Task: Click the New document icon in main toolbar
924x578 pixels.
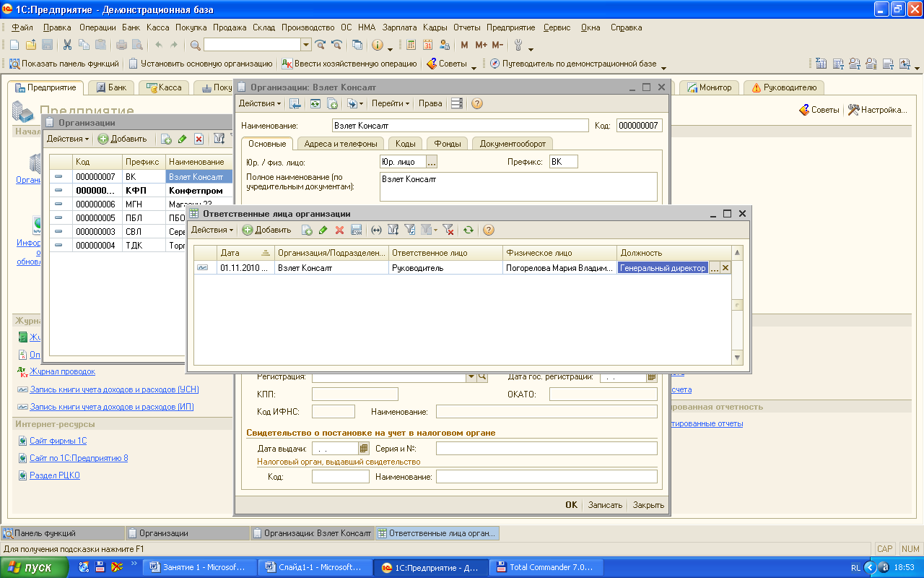Action: 14,45
